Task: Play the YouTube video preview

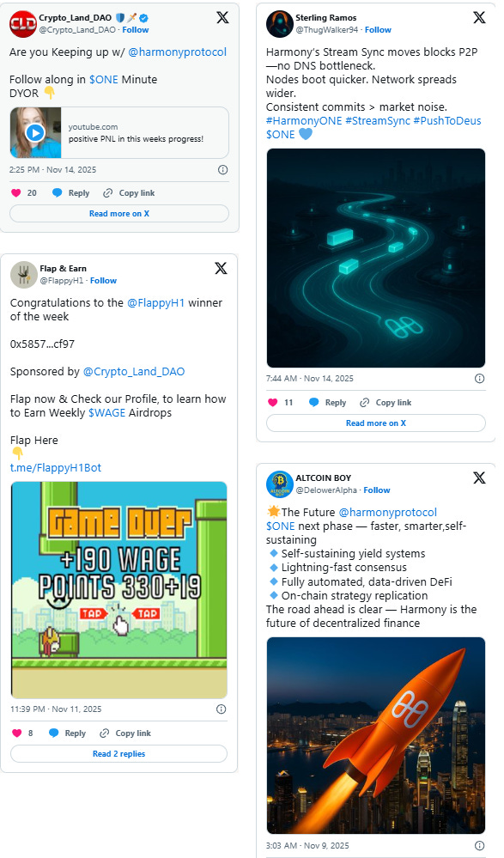Action: tap(35, 132)
